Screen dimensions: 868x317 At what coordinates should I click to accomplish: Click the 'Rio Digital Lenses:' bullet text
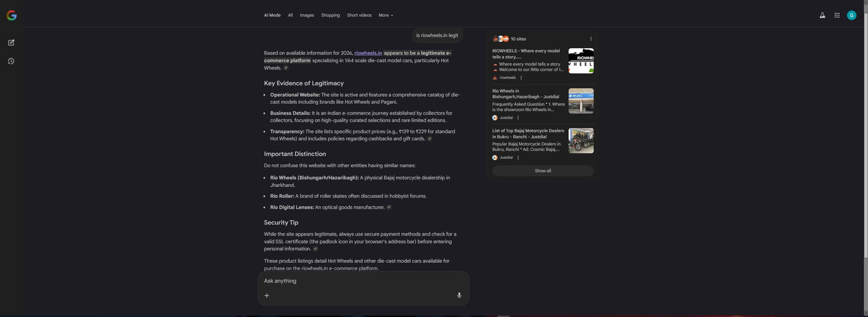click(x=292, y=208)
